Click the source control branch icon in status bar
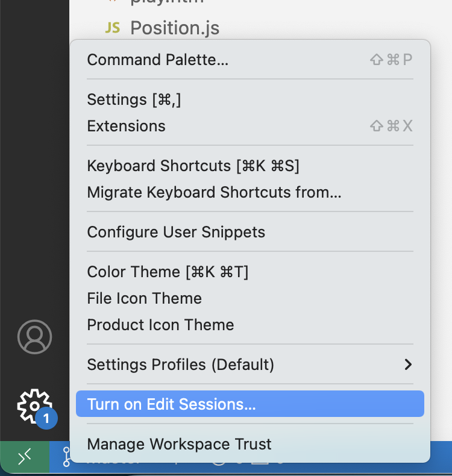Viewport: 452px width, 476px height. (x=66, y=456)
